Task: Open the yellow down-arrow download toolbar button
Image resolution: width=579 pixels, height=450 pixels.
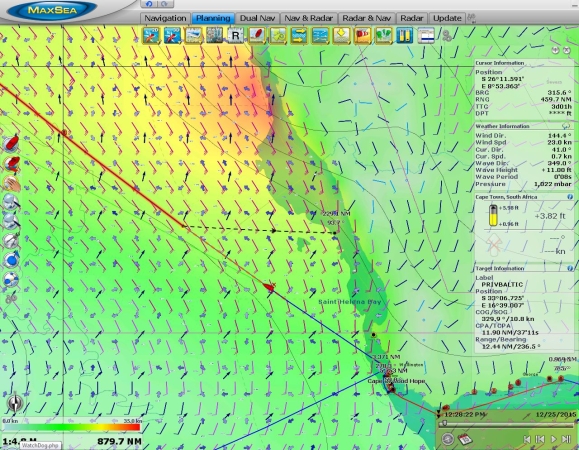Action: (x=341, y=36)
